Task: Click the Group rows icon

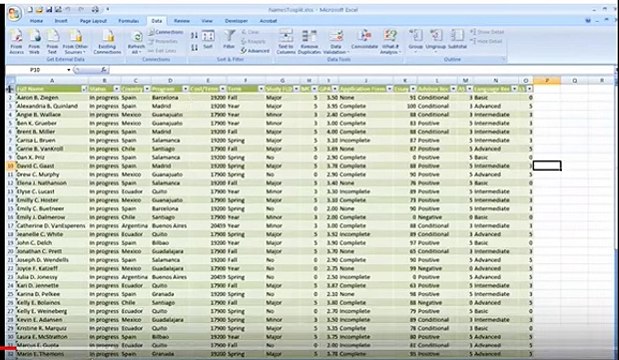Action: [x=416, y=41]
